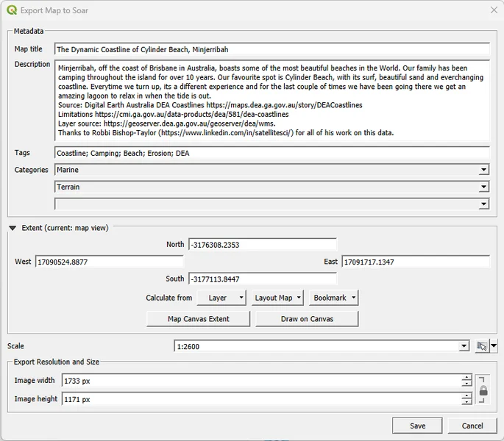This screenshot has width=504, height=441.
Task: Click the 'Export Resolution and Size' heading
Action: (x=56, y=362)
